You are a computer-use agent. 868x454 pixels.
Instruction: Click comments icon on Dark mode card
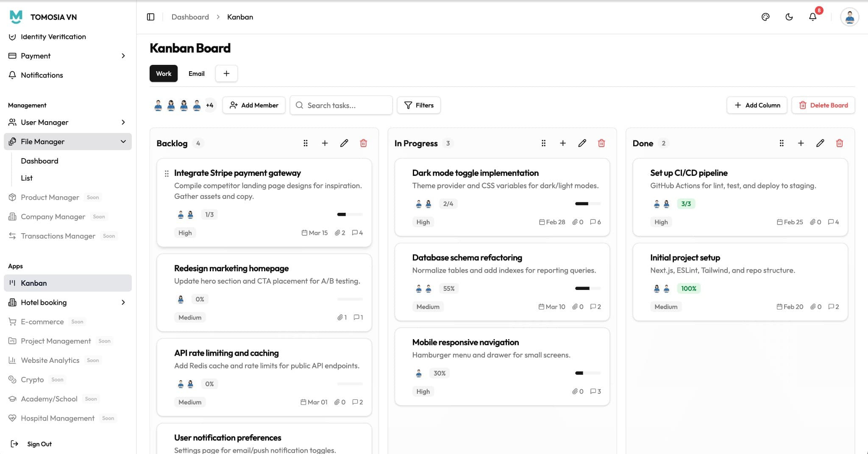pos(593,222)
